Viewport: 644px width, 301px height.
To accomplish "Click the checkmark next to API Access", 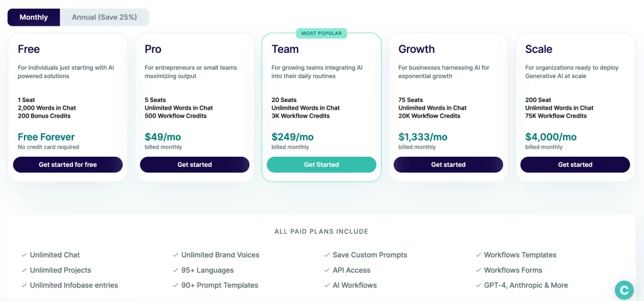I will pos(327,270).
